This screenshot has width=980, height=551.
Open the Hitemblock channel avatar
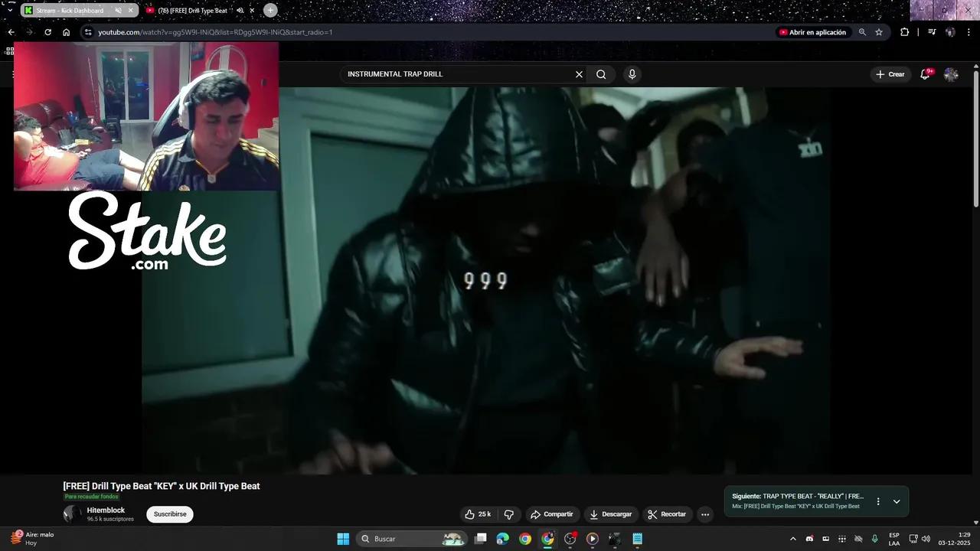(x=72, y=514)
